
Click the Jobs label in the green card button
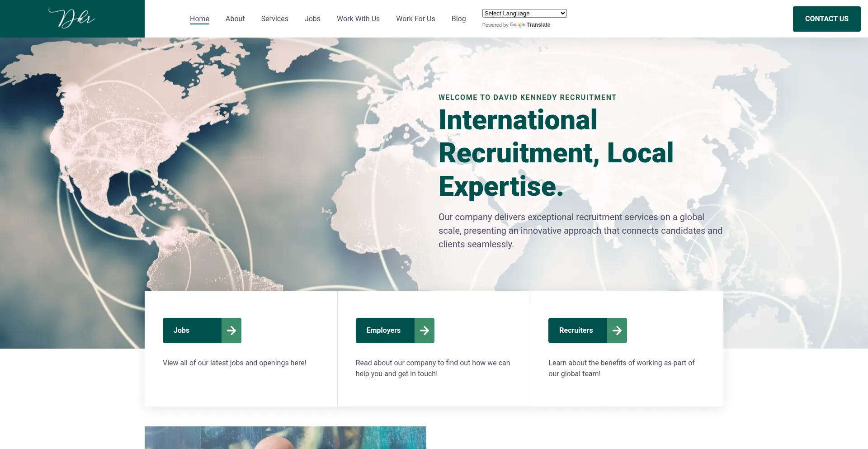[182, 331]
